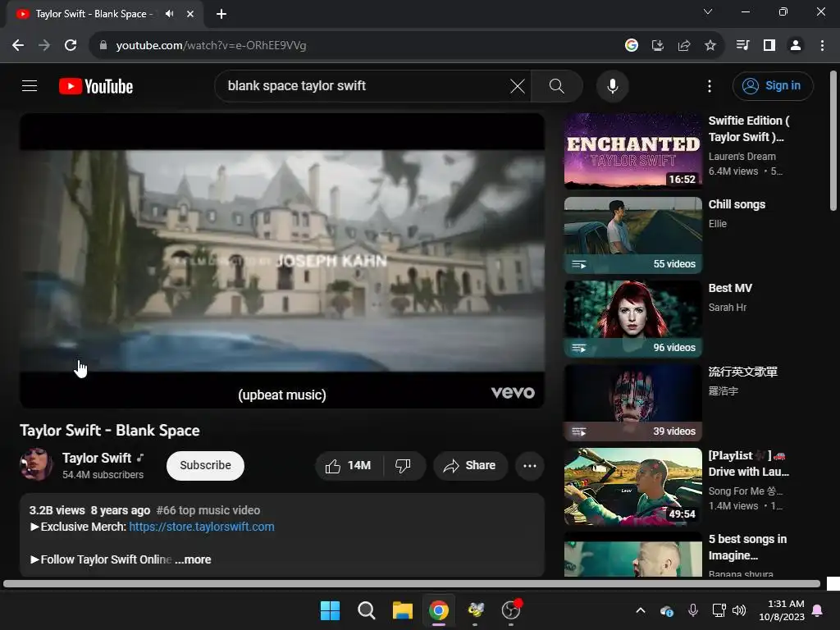Open store.taylorswift.com merch link
The image size is (840, 630).
202,527
